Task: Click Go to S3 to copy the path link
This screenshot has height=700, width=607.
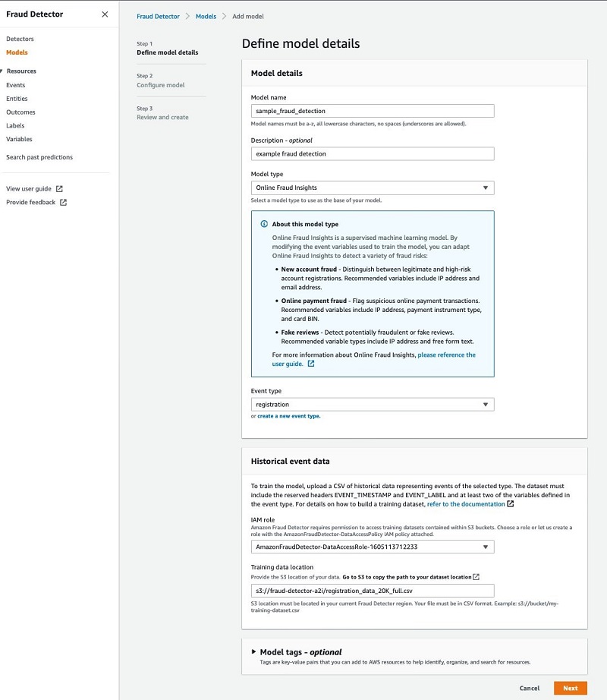Action: point(407,577)
